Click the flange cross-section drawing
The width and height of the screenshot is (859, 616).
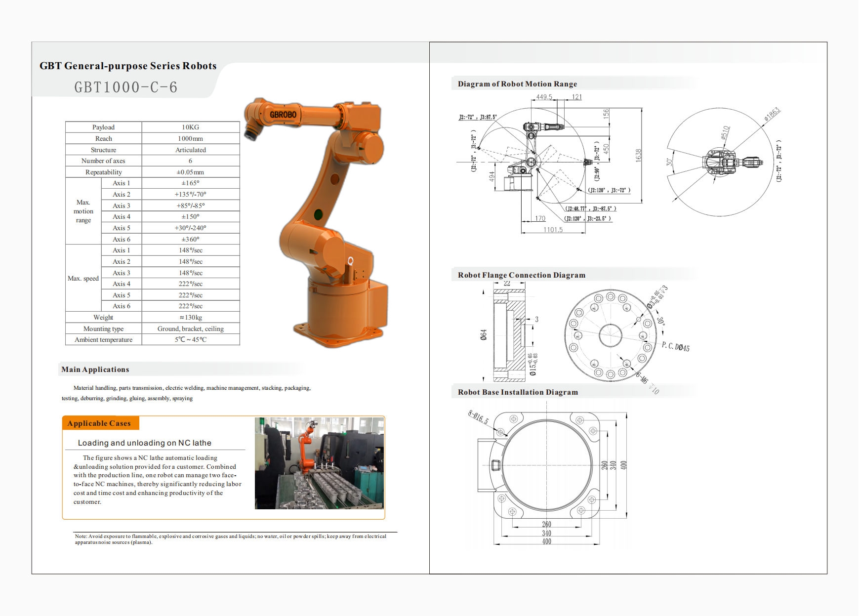click(x=509, y=336)
